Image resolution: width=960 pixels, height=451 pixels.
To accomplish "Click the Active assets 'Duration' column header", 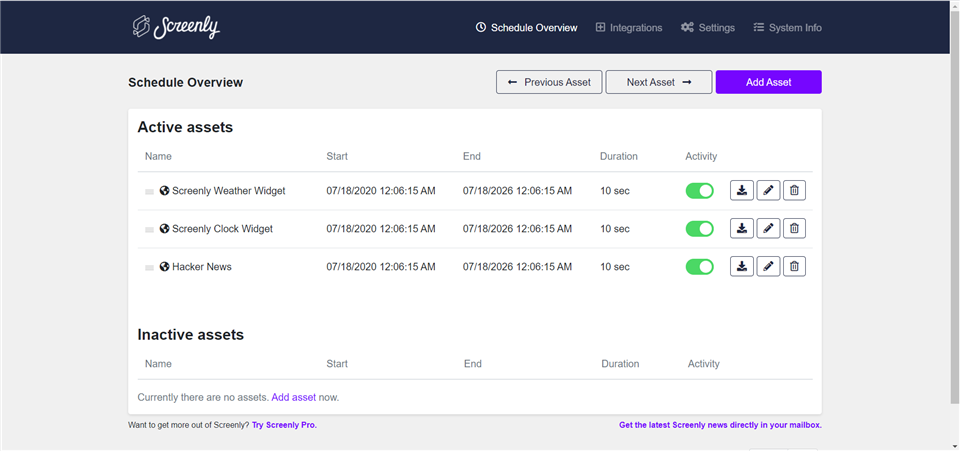I will [618, 156].
